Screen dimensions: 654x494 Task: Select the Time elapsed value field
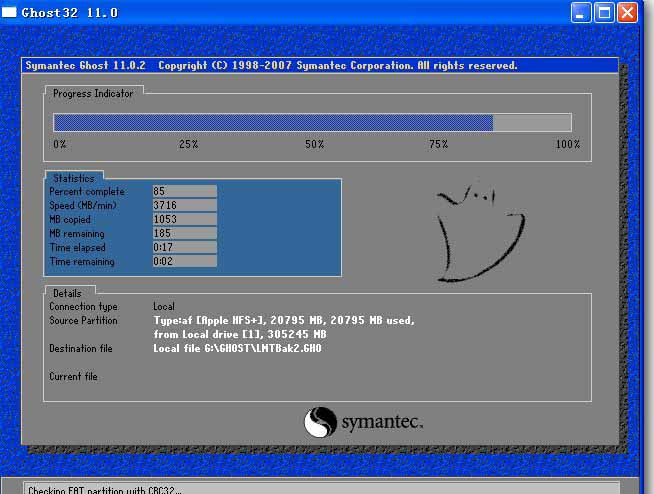click(183, 247)
